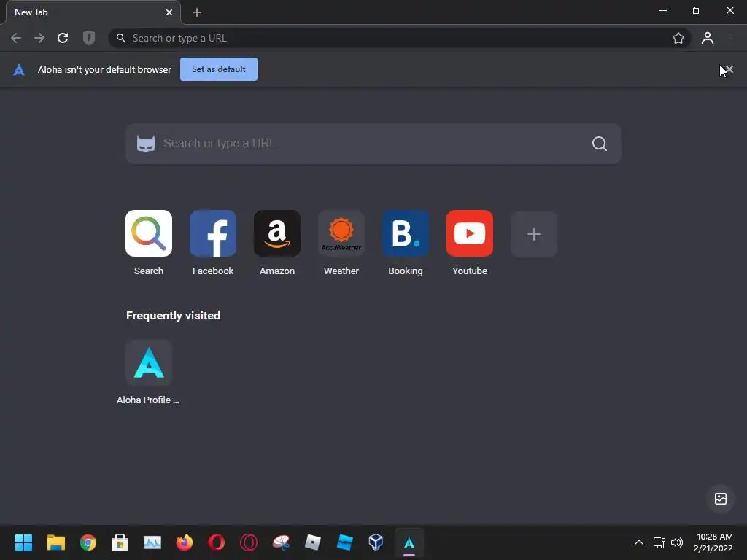This screenshot has width=747, height=560.
Task: Open the Facebook speed dial tile
Action: (213, 233)
